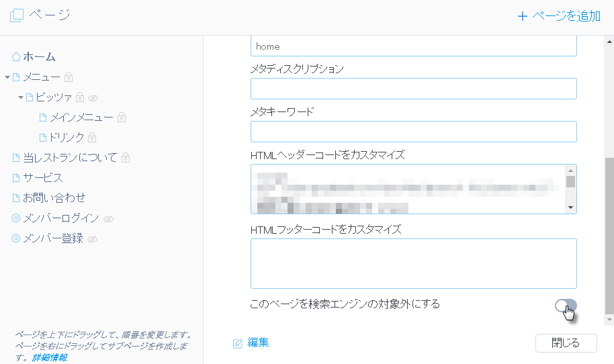Click the 編集 edit link
Viewport: 614px width, 364px height.
click(258, 343)
